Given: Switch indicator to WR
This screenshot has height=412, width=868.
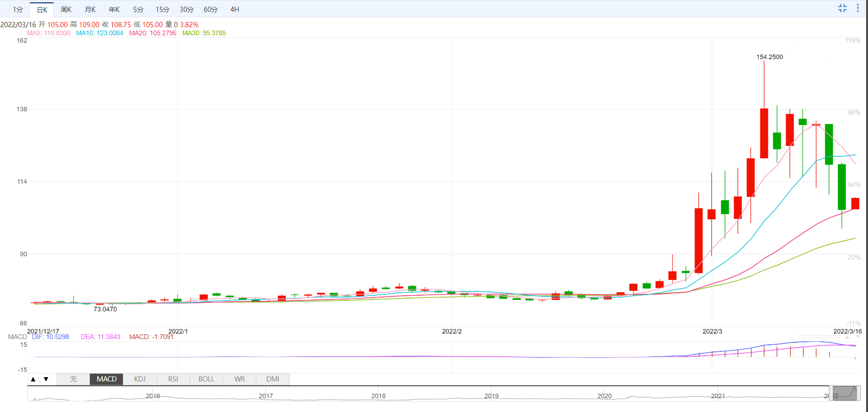Looking at the screenshot, I should (240, 379).
